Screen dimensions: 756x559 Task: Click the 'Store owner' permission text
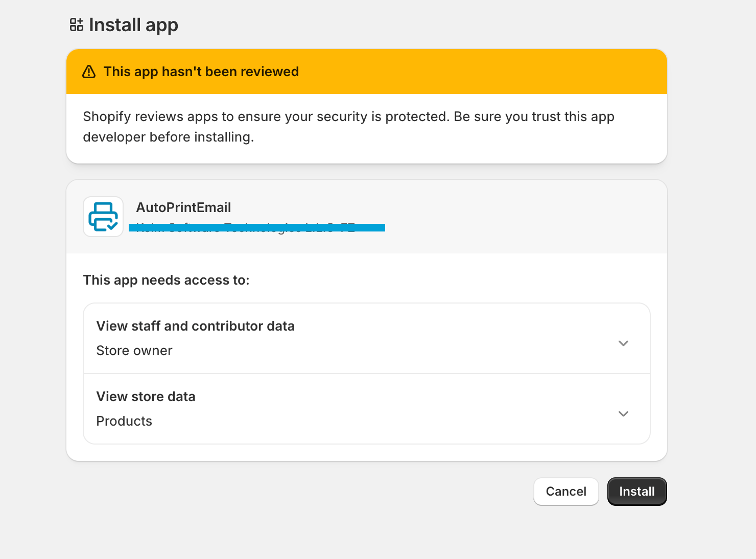coord(134,351)
